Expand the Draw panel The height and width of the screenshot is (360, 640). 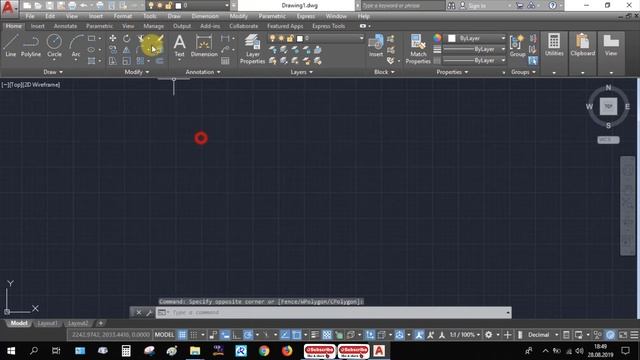(x=53, y=72)
